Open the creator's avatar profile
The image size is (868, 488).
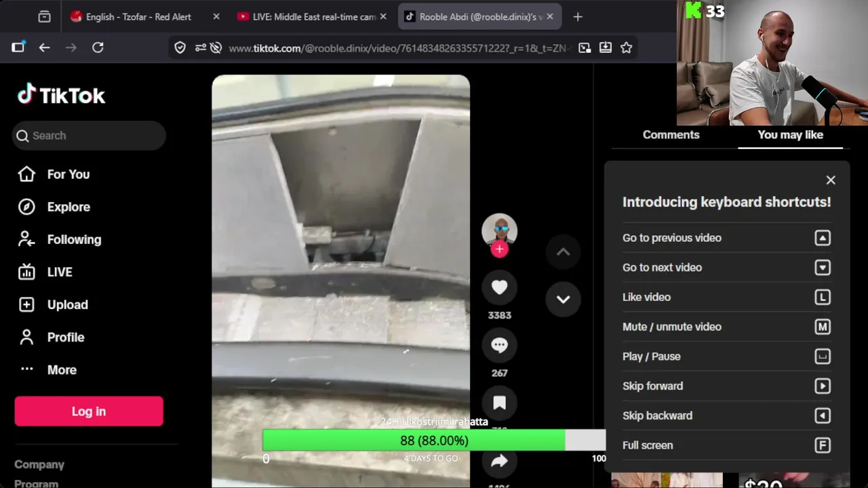499,230
